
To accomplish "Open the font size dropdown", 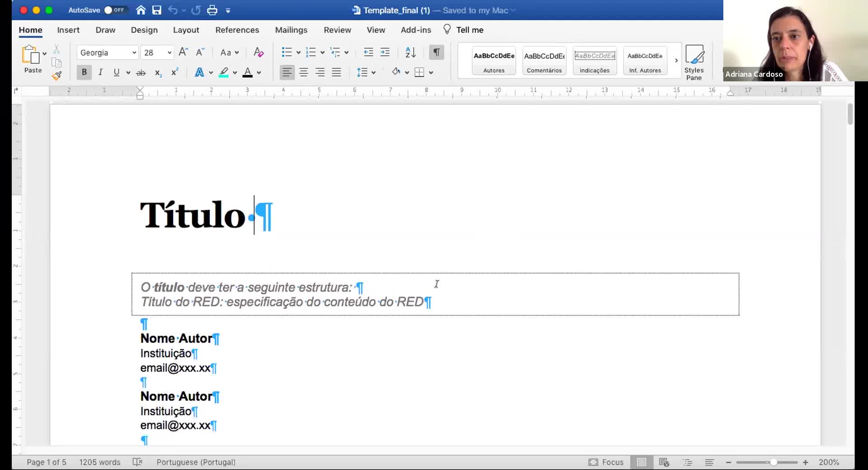I will pyautogui.click(x=169, y=53).
